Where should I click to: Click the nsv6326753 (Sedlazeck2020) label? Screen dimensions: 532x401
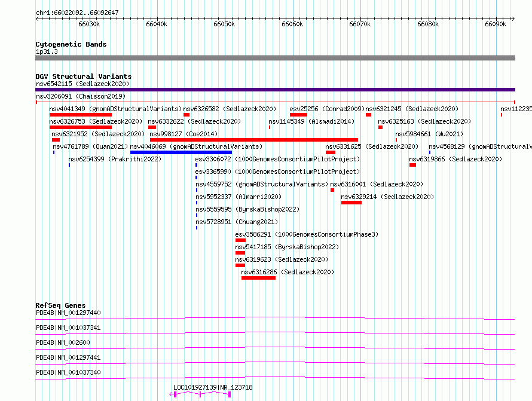(x=96, y=121)
